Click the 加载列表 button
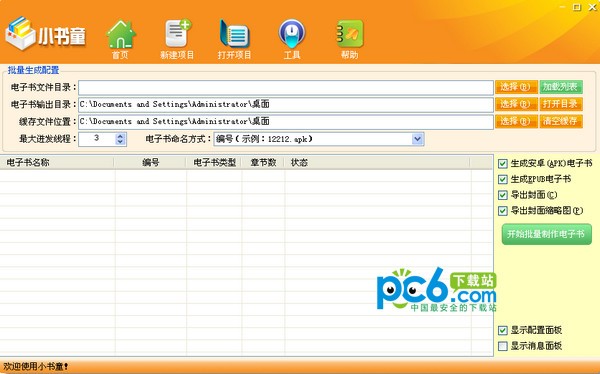 coord(561,87)
